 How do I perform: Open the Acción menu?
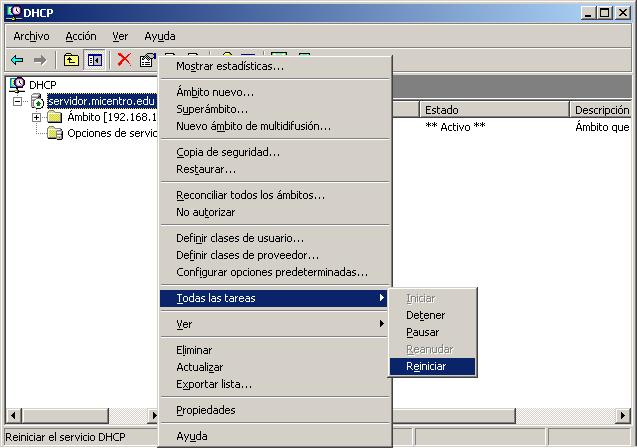81,36
